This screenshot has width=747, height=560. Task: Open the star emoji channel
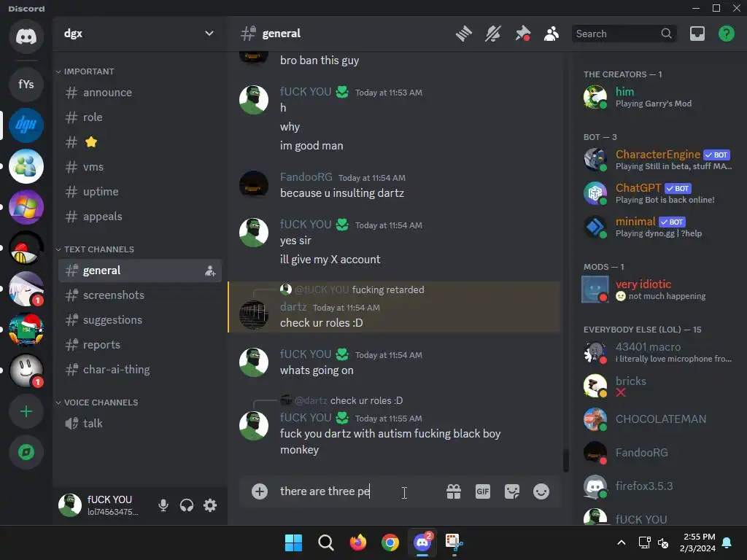click(x=140, y=142)
